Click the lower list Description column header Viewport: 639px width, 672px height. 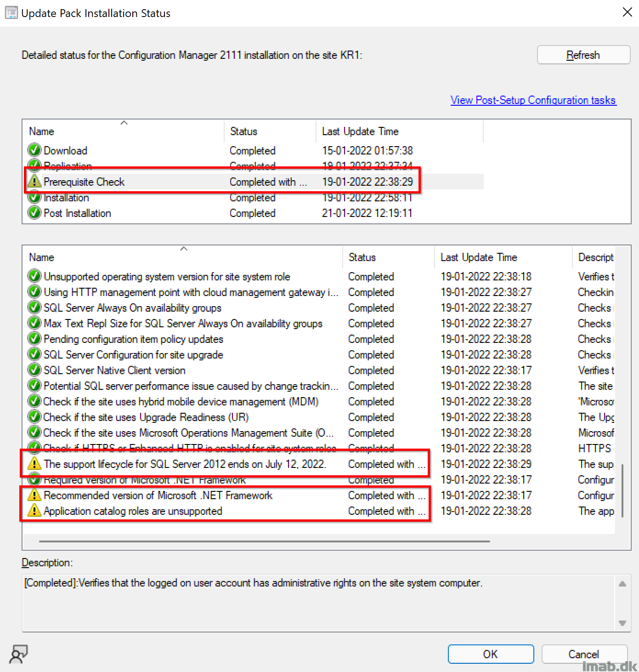tap(595, 257)
